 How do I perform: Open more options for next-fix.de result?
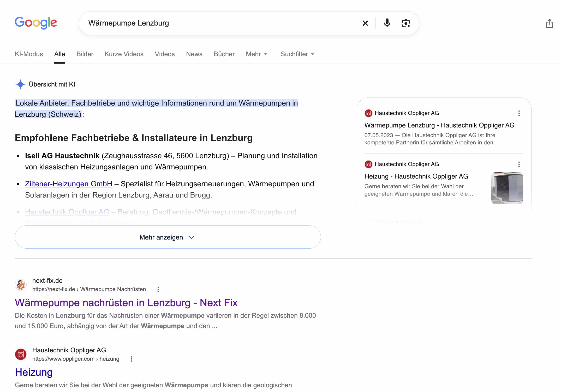158,289
